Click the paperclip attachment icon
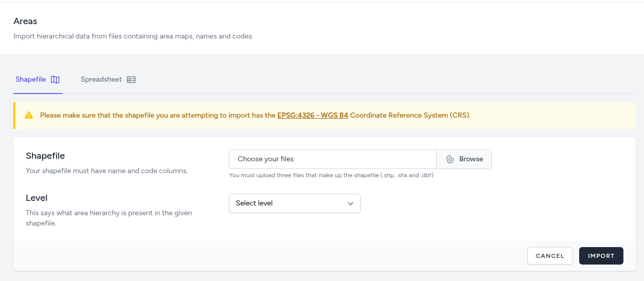Screen dimensions: 644x281 [450, 159]
